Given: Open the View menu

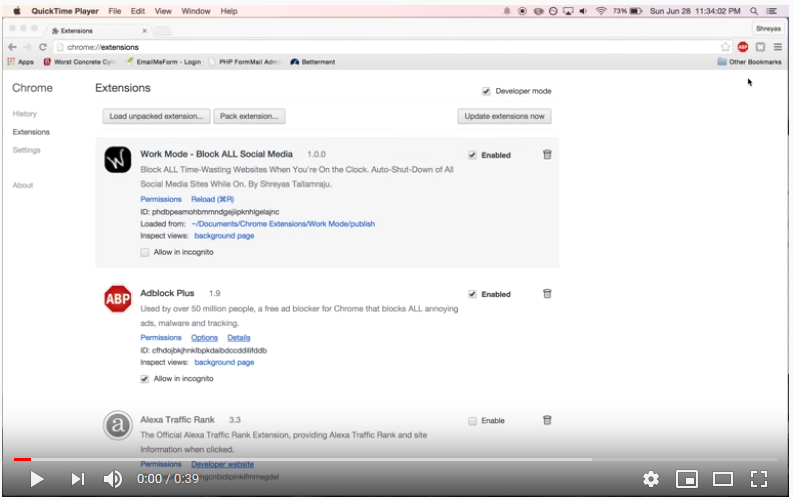Looking at the screenshot, I should pyautogui.click(x=163, y=11).
